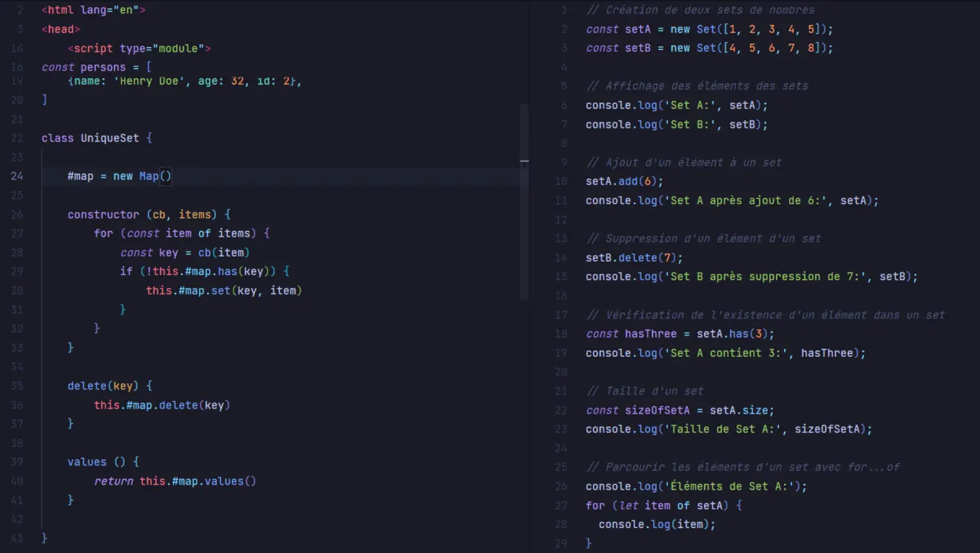Click the sticky <head> line
Viewport: 980px width, 553px height.
(x=60, y=29)
